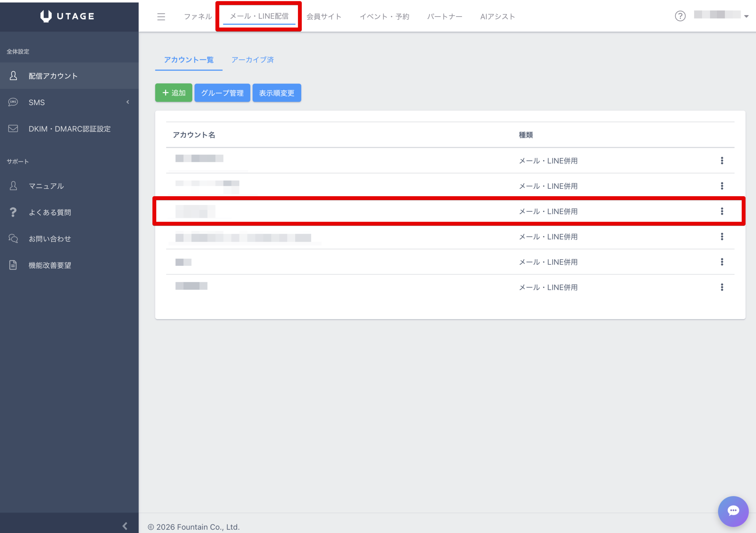Select 会員サイト in top navigation
This screenshot has height=533, width=756.
[x=324, y=17]
